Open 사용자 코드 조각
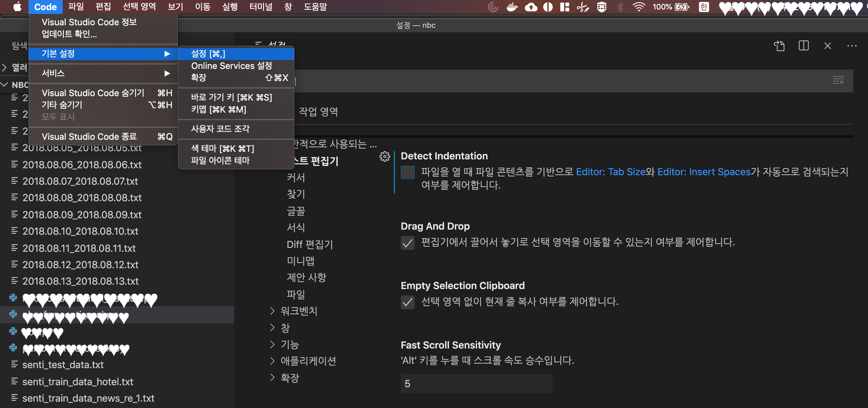868x408 pixels. (236, 128)
